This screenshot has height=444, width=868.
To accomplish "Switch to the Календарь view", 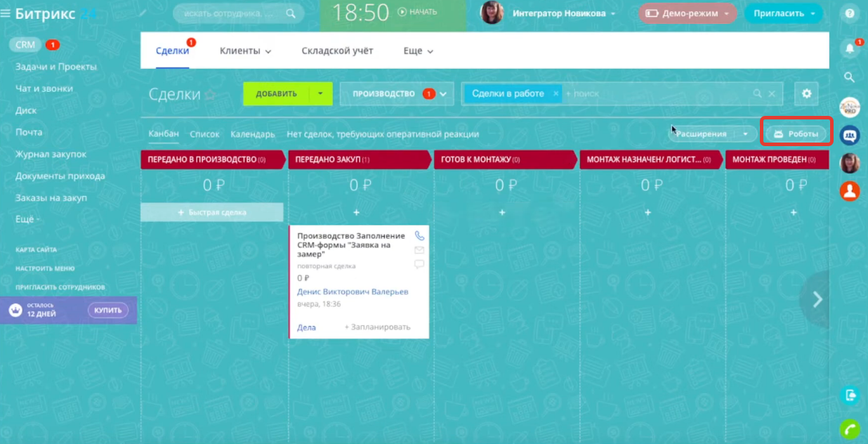I will click(x=253, y=133).
